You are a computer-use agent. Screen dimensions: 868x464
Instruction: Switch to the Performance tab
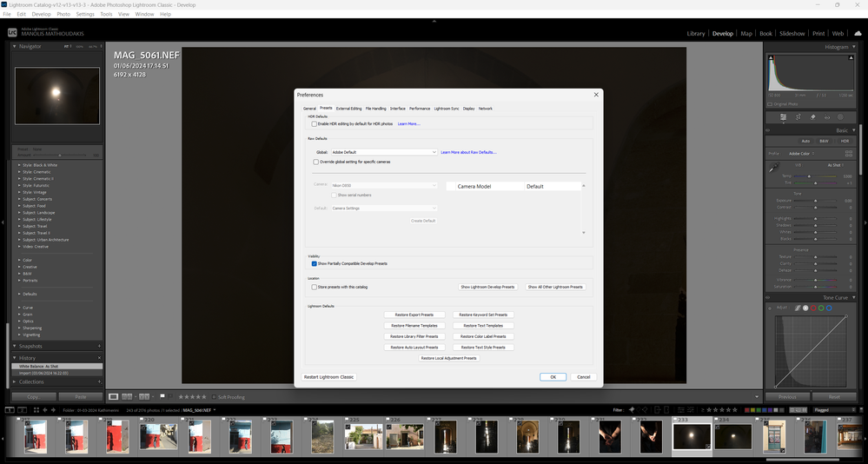pos(420,109)
